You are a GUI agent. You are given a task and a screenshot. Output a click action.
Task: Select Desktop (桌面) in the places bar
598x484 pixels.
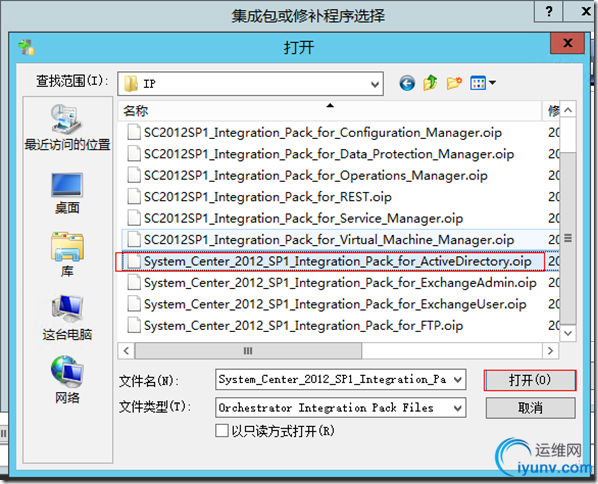point(67,193)
